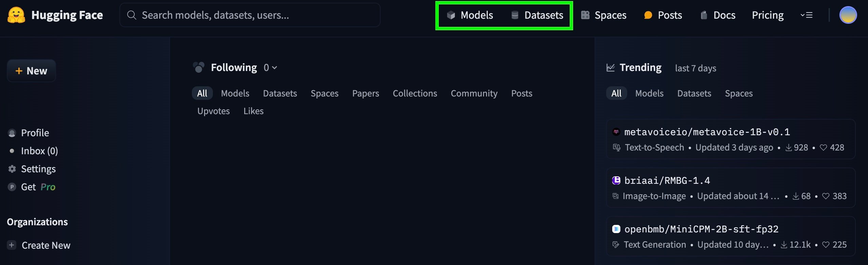Image resolution: width=868 pixels, height=265 pixels.
Task: Click the Profile avatar icon in sidebar
Action: coord(12,133)
